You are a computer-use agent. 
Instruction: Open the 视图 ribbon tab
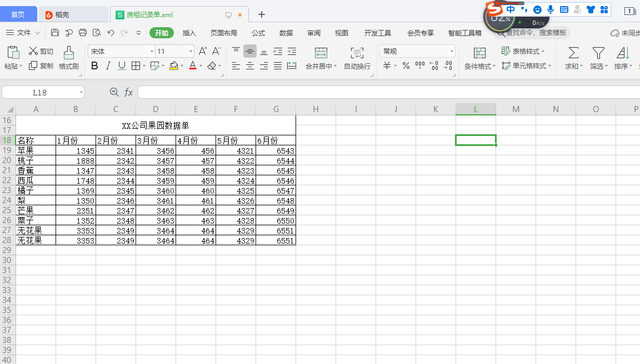[341, 33]
